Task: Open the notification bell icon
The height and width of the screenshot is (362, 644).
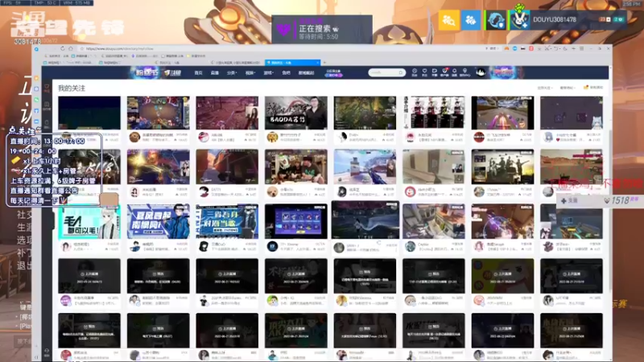Action: pyautogui.click(x=454, y=72)
